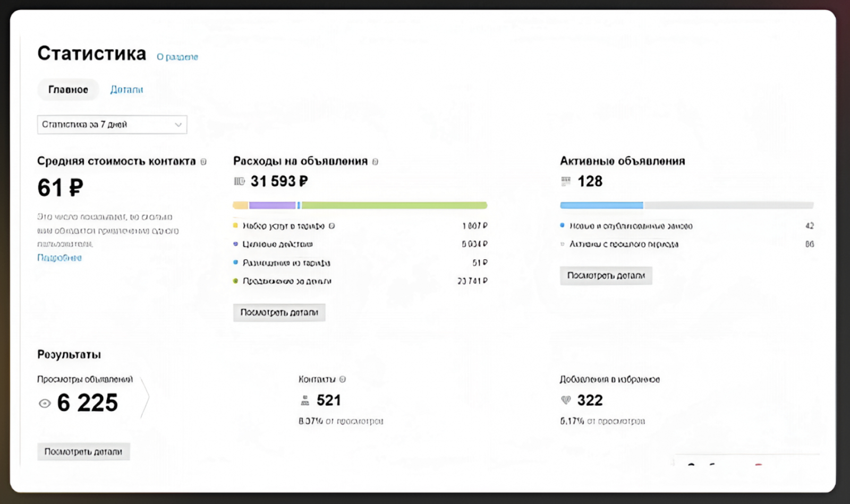Click the person icon beside 521 contacts
850x504 pixels.
point(305,400)
